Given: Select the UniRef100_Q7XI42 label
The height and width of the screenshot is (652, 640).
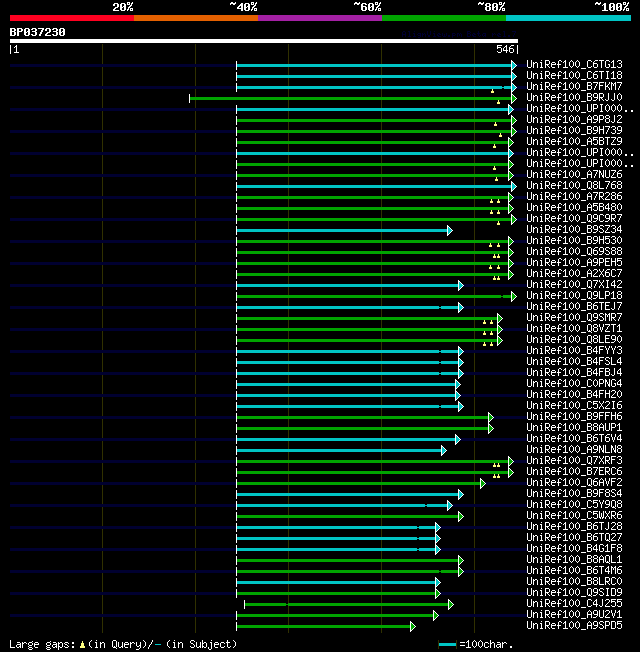Looking at the screenshot, I should (574, 284).
